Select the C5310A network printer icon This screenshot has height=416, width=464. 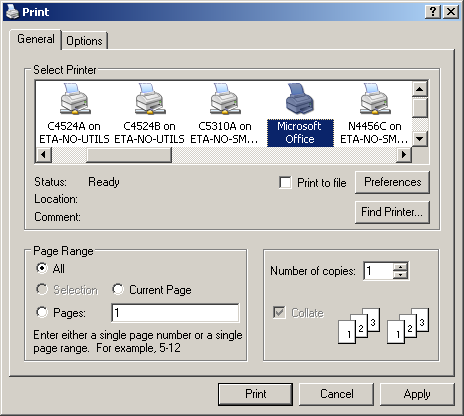pyautogui.click(x=225, y=99)
